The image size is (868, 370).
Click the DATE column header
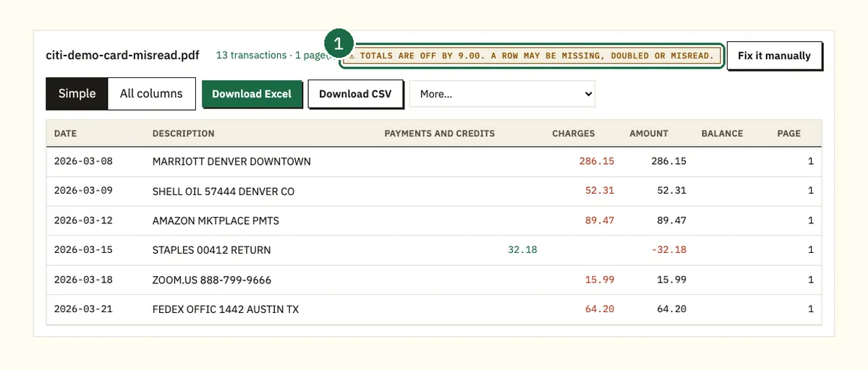pos(65,134)
